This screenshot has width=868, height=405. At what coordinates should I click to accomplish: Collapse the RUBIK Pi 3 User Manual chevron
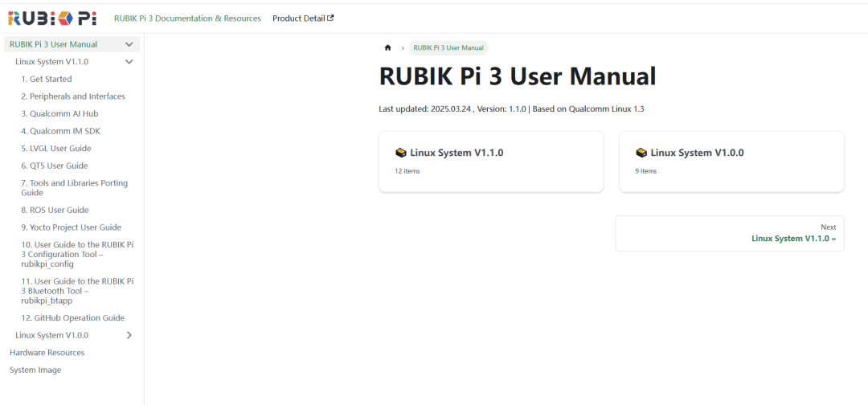[x=129, y=44]
